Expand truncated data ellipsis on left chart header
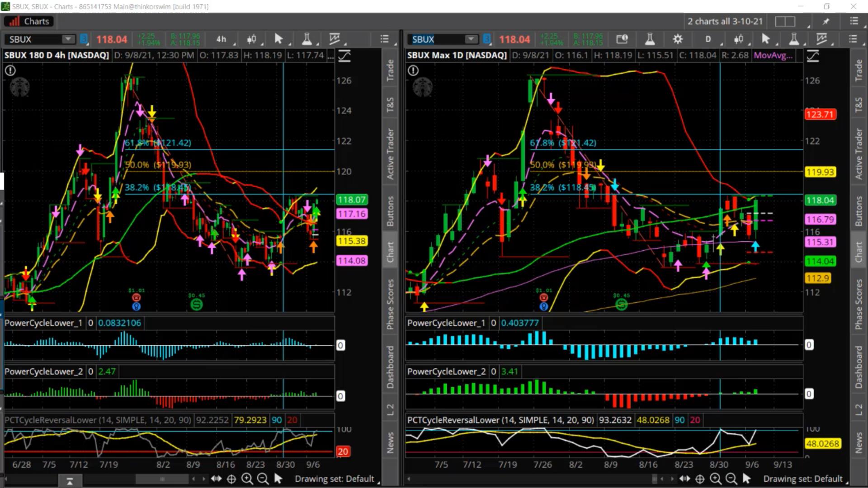The image size is (868, 488). (330, 56)
